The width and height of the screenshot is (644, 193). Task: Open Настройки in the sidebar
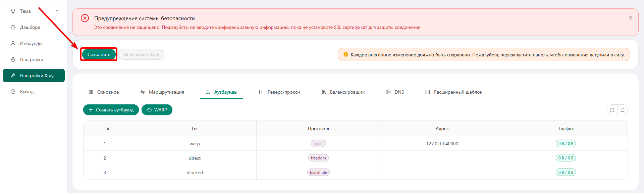tap(32, 59)
